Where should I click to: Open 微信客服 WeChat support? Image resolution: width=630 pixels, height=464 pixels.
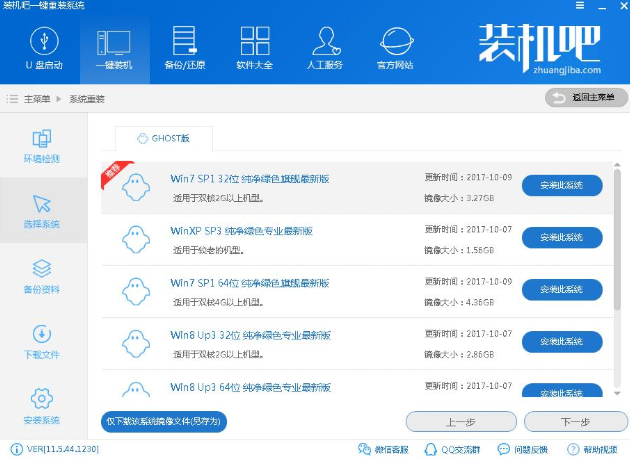coord(383,450)
